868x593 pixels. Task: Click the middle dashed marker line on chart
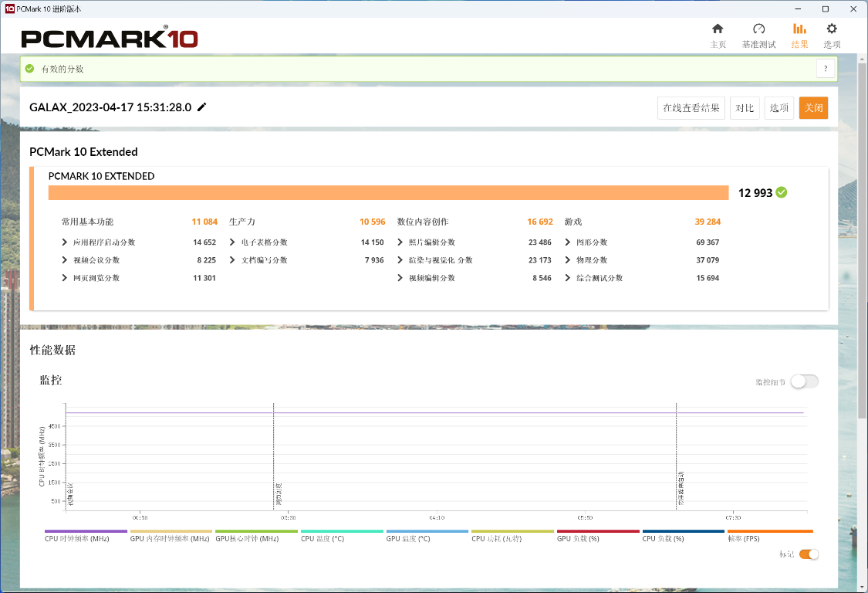(273, 456)
